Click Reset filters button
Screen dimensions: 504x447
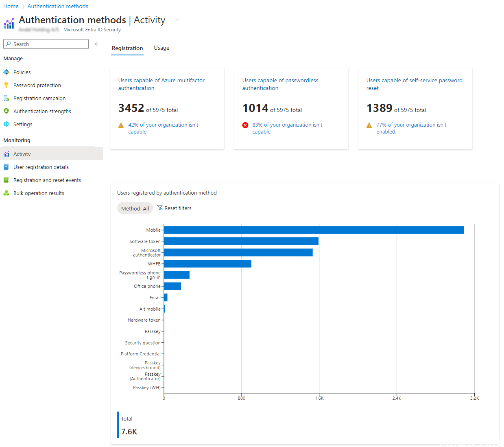(x=174, y=208)
